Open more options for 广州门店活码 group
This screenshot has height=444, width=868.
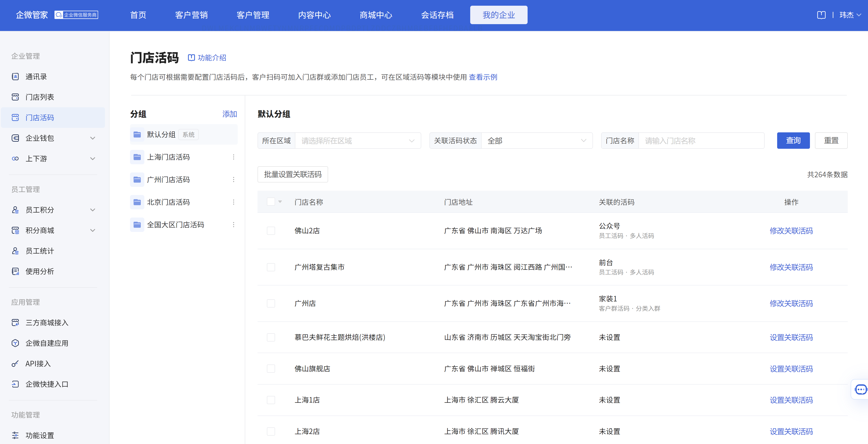click(234, 180)
